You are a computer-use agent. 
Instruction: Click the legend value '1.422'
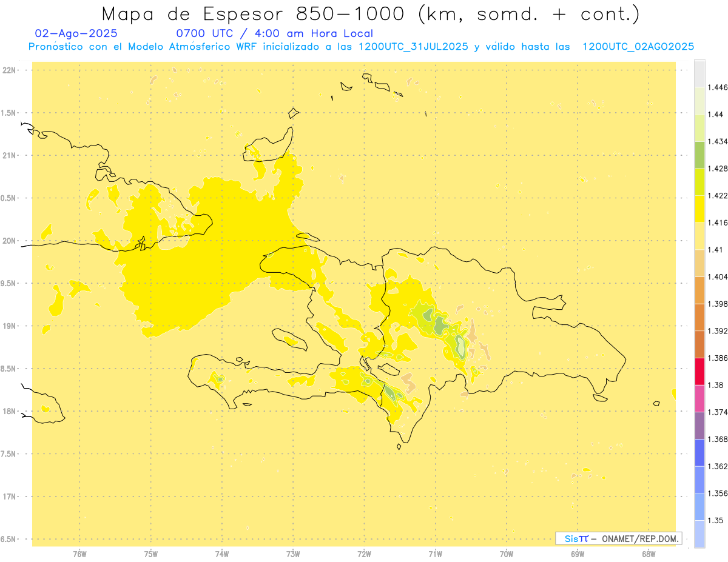[718, 196]
